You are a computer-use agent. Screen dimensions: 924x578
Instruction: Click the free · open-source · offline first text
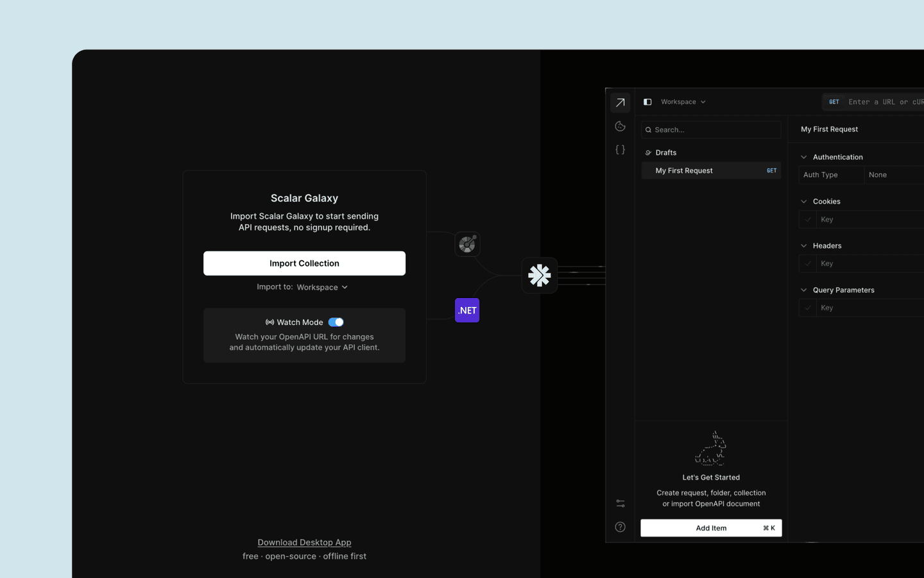point(304,556)
